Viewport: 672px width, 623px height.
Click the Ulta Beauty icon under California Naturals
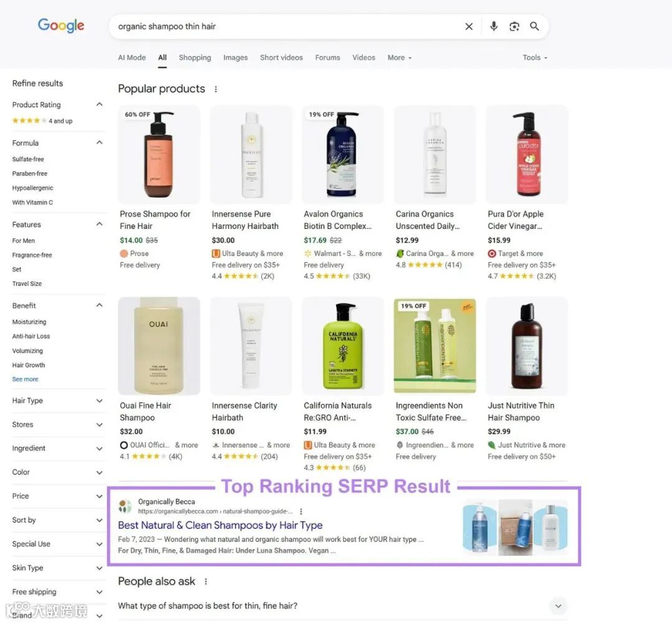(308, 445)
